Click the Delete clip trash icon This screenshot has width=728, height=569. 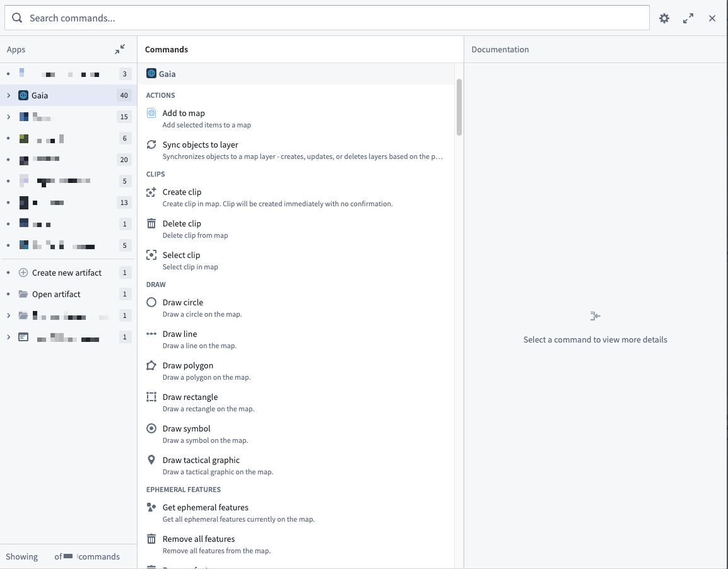click(x=151, y=223)
